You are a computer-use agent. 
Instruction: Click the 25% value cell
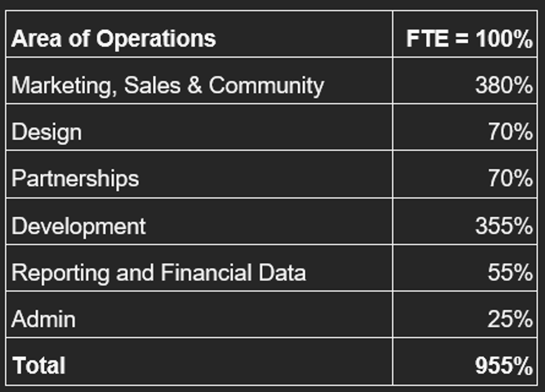[x=510, y=319]
